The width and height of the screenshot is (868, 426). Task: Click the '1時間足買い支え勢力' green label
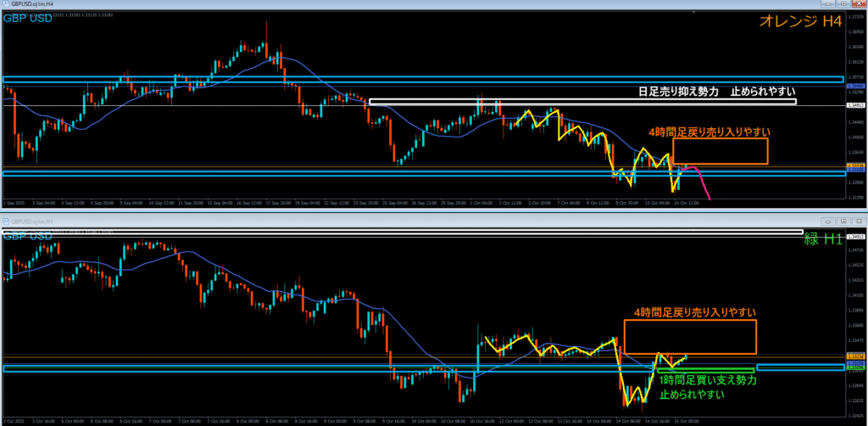pos(708,380)
